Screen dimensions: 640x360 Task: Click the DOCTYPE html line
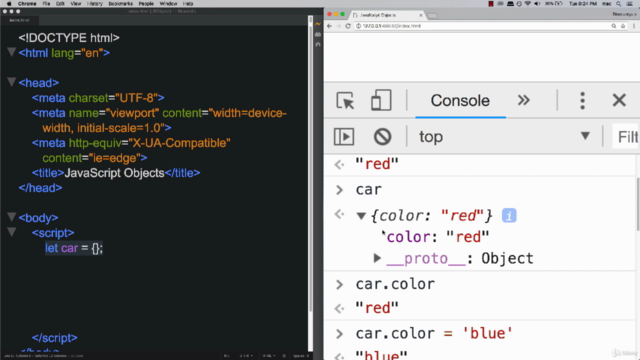coord(69,38)
